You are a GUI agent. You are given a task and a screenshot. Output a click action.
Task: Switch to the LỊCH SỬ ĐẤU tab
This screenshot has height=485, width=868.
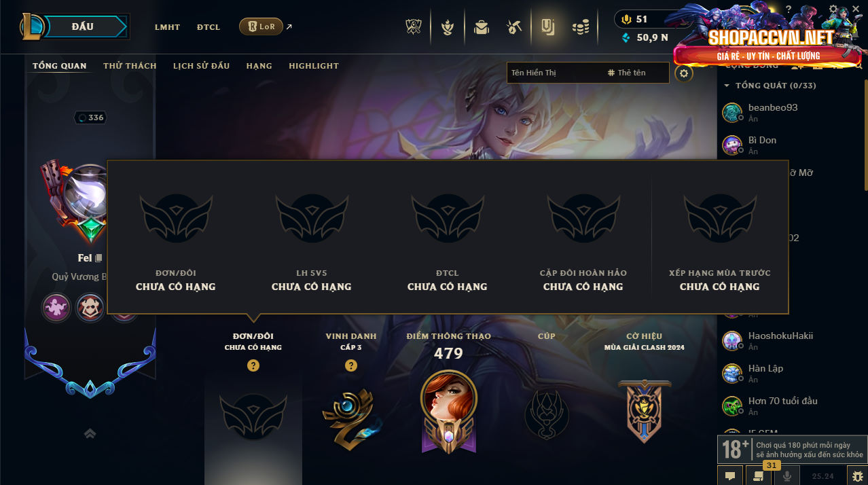click(201, 66)
